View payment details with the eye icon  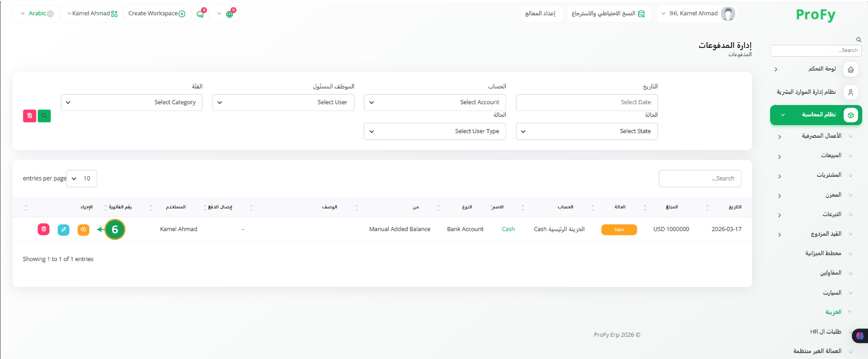[x=83, y=229]
